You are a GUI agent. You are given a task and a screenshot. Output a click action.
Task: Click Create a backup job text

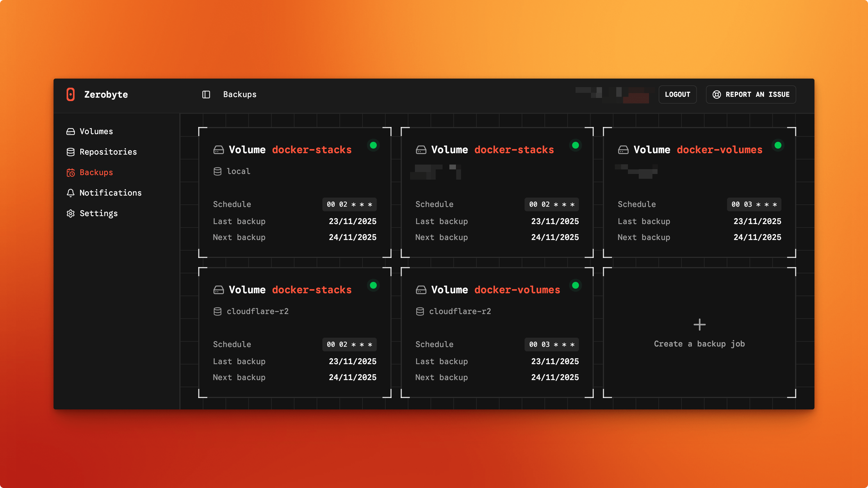(699, 344)
